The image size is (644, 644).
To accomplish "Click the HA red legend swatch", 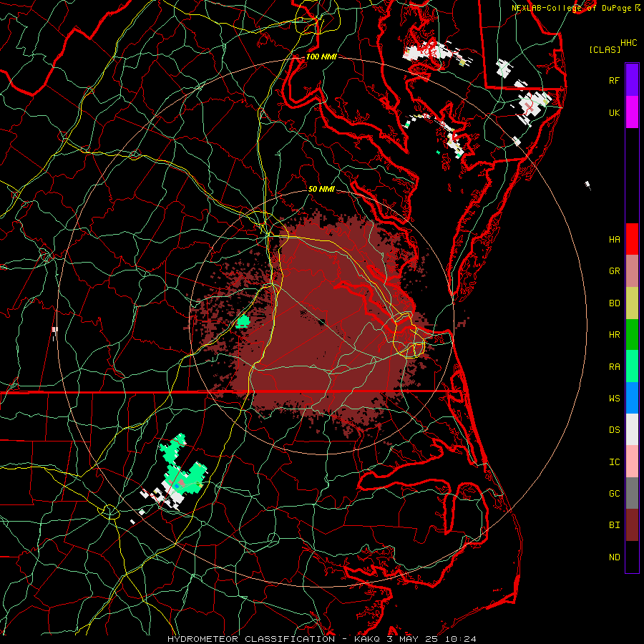I will [x=632, y=239].
